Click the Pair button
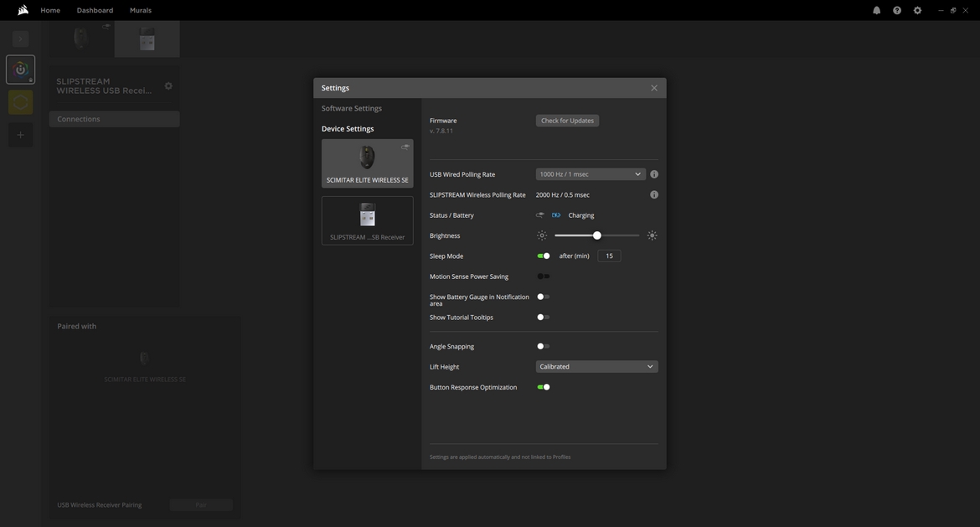Screen dimensions: 980x527 [201, 505]
